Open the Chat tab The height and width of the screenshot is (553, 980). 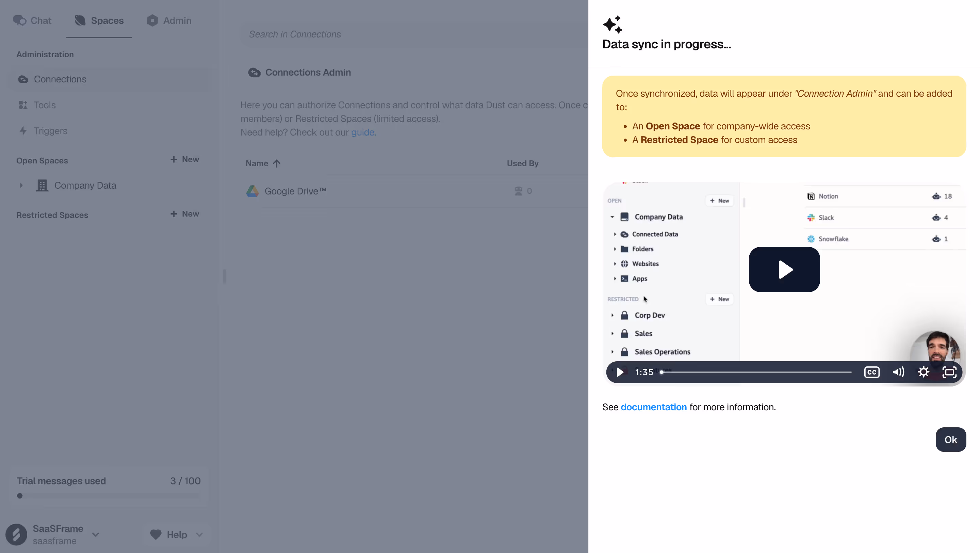pos(32,20)
